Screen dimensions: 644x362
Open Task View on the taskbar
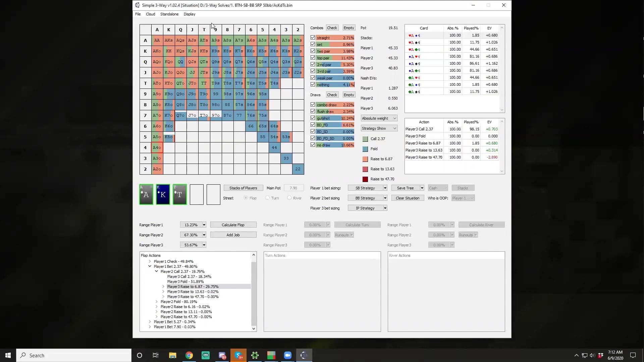point(155,355)
